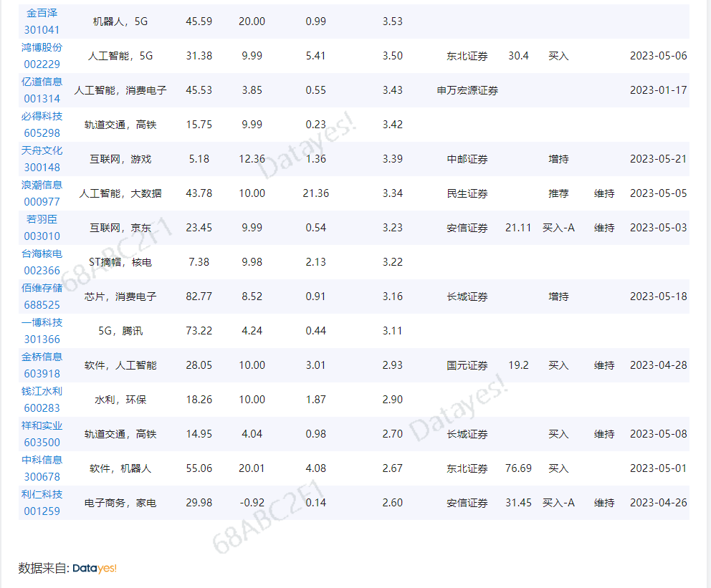Viewport: 711px width, 588px height.
Task: Click the 国元证券 broker cell
Action: pos(467,365)
